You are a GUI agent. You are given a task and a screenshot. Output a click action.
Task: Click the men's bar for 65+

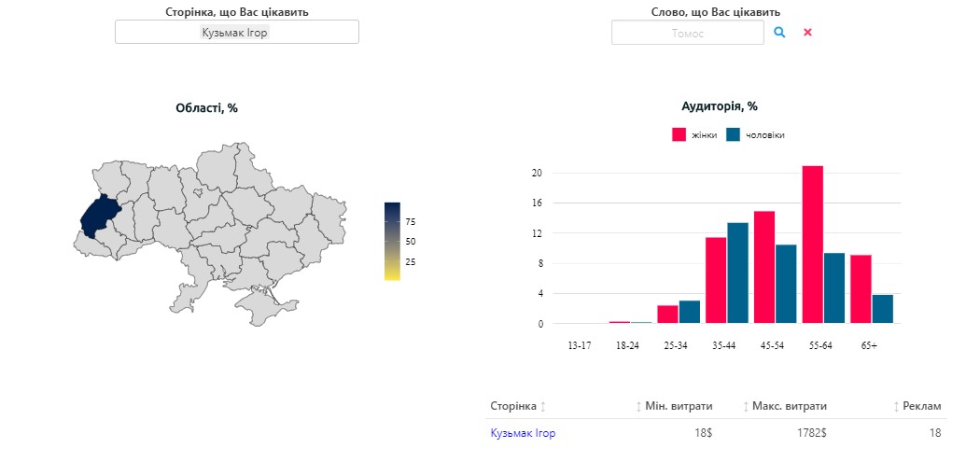(882, 309)
